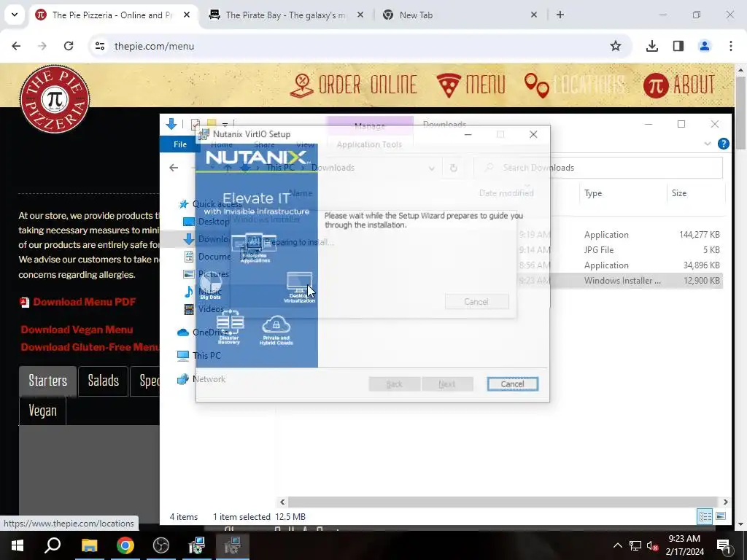The image size is (747, 560).
Task: Minimize the Nutanix VirtIO Setup window
Action: pos(468,134)
